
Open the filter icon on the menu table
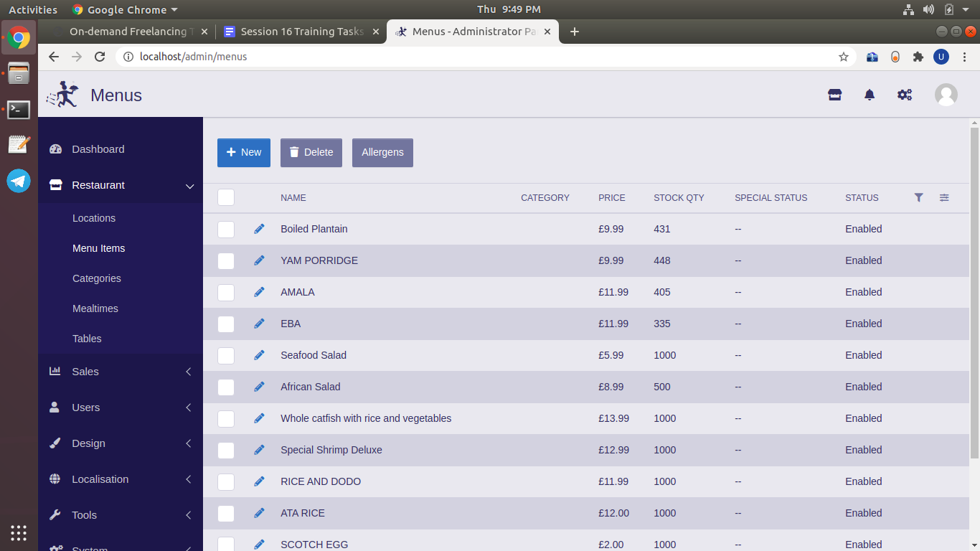(919, 197)
